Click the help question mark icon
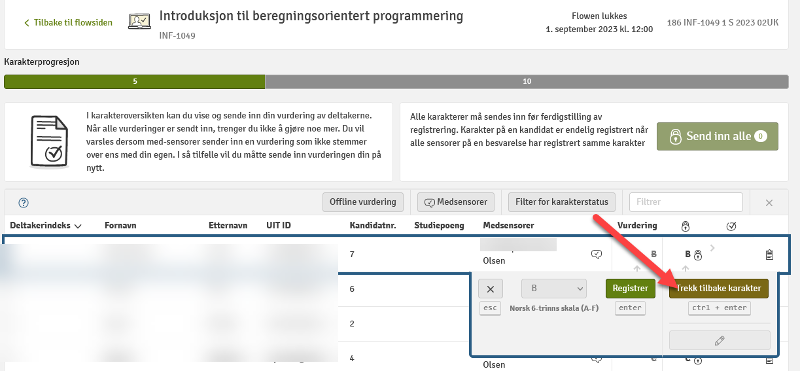 pyautogui.click(x=23, y=203)
